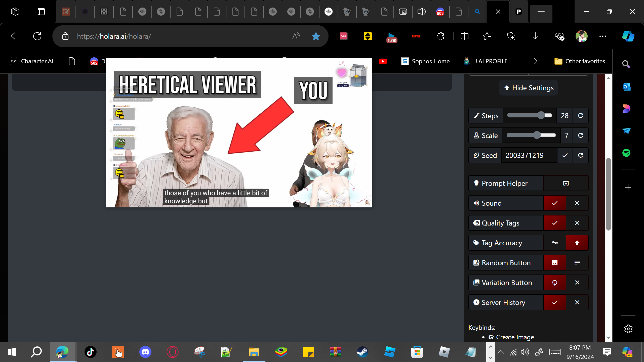The image size is (644, 362).
Task: Open the Character.AI favorite
Action: click(x=32, y=61)
